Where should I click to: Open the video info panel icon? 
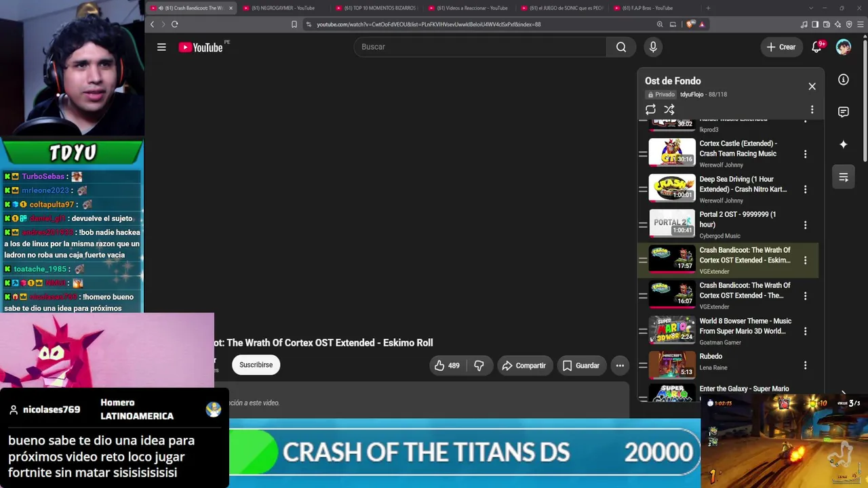pyautogui.click(x=844, y=80)
